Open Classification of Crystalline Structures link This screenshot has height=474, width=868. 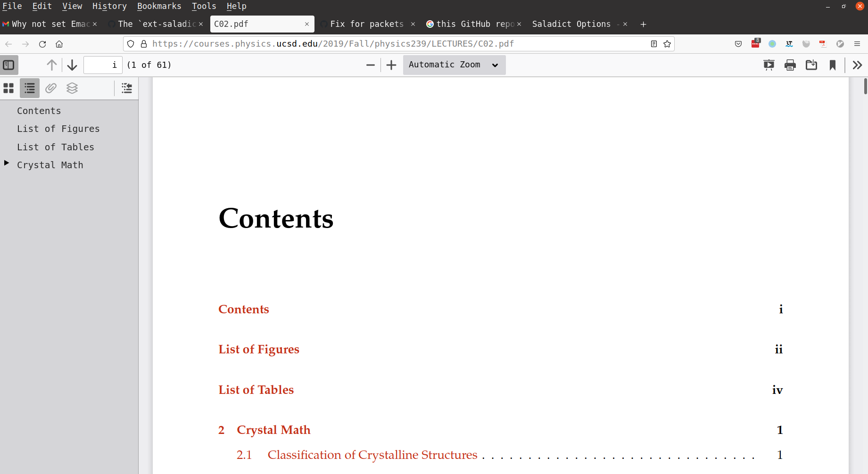coord(372,455)
